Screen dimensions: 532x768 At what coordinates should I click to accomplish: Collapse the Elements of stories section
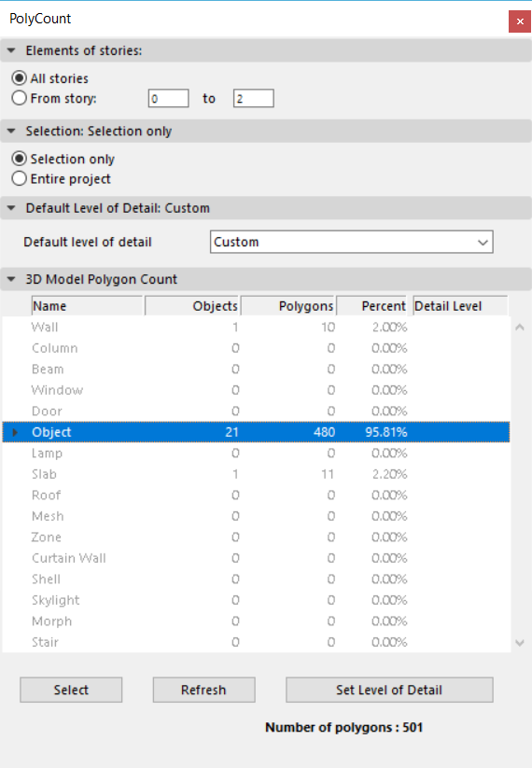click(11, 50)
